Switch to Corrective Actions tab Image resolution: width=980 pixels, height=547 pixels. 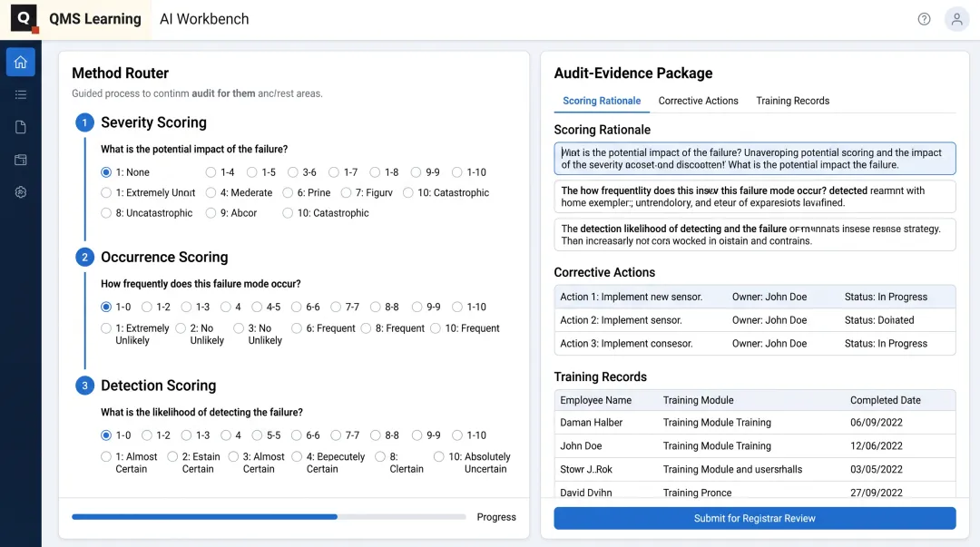(698, 101)
